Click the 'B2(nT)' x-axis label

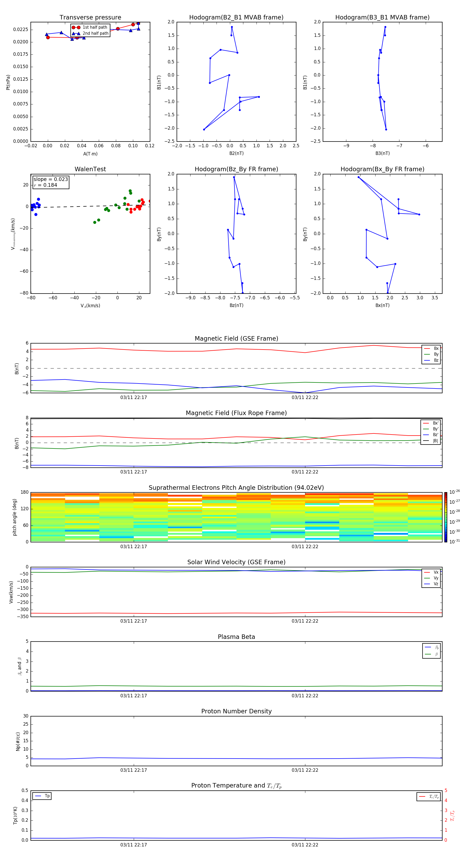236,154
